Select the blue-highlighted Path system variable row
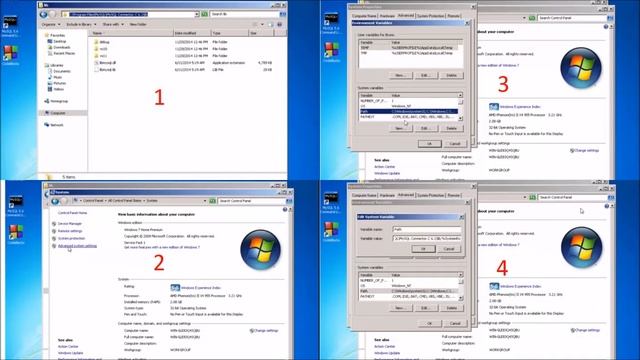The image size is (640, 360). coord(409,111)
